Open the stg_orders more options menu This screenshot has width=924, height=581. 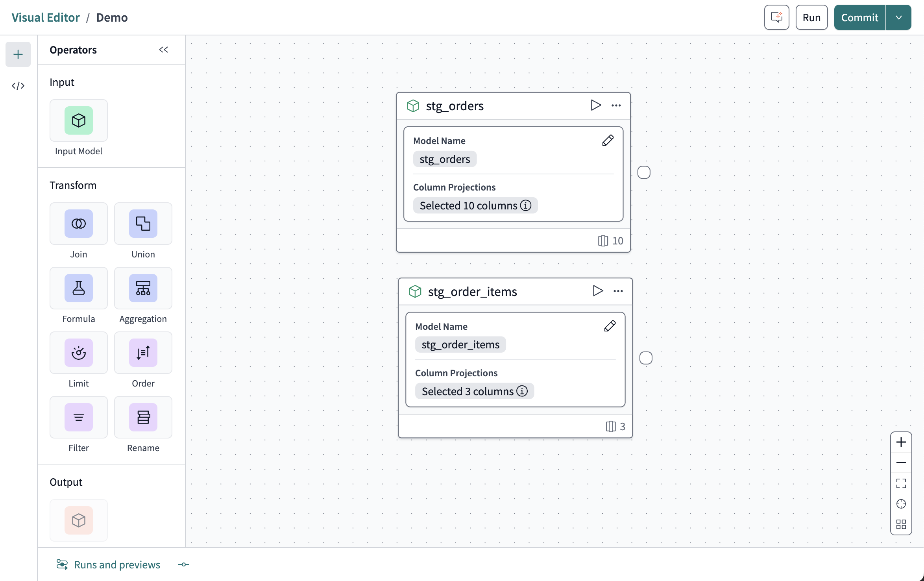tap(616, 105)
